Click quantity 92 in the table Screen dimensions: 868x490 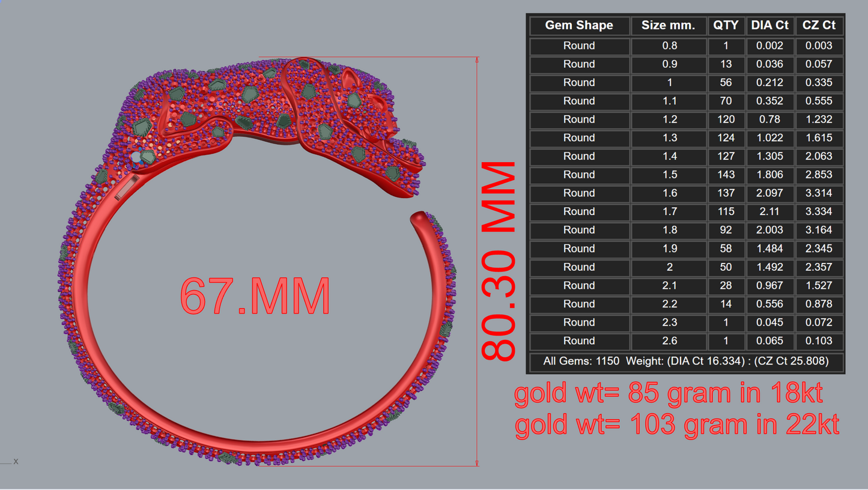tap(726, 230)
